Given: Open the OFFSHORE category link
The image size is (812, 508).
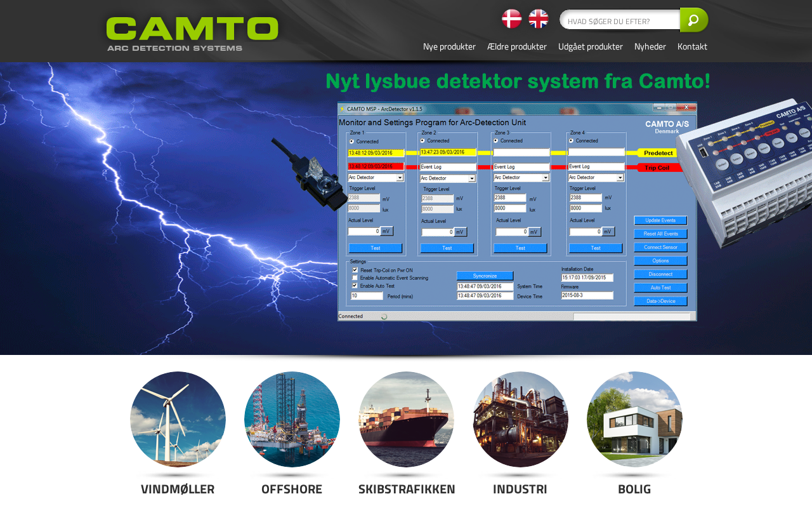Looking at the screenshot, I should pyautogui.click(x=292, y=489).
